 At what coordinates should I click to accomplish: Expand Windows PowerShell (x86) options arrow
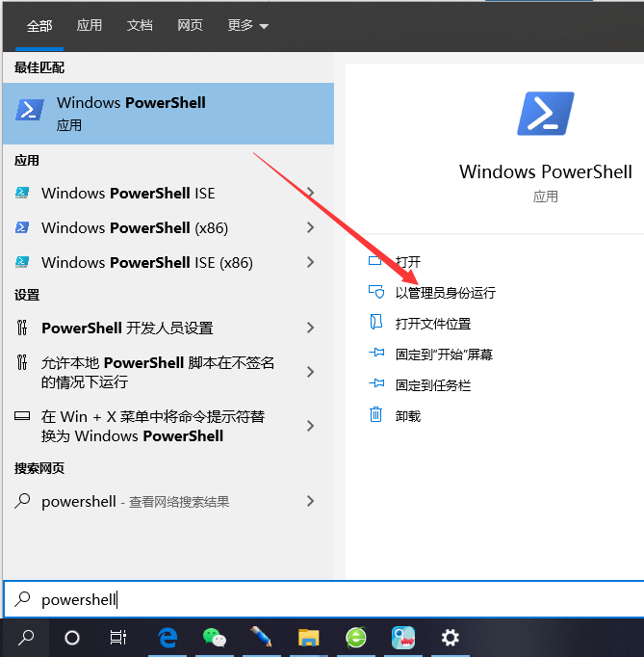point(310,227)
